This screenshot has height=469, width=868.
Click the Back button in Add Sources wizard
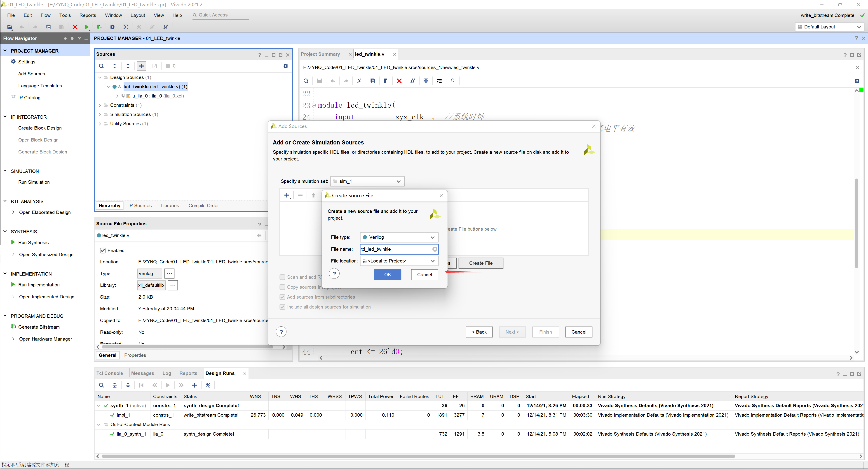click(479, 332)
